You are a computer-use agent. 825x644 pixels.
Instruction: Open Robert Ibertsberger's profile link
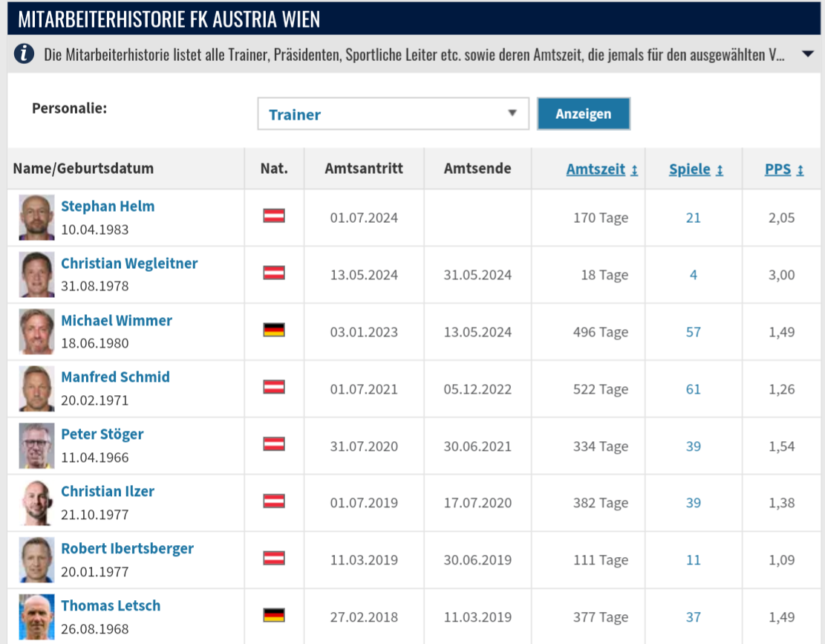127,548
